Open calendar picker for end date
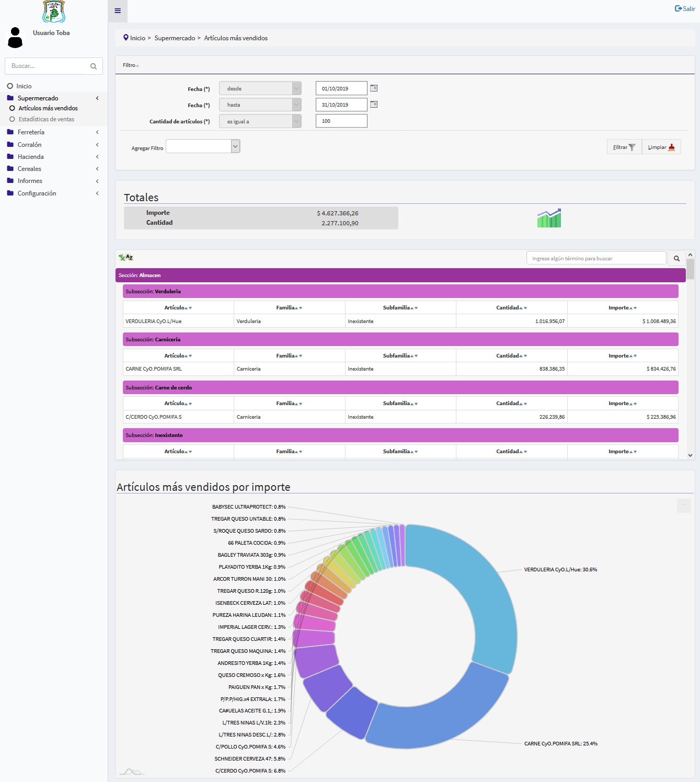The width and height of the screenshot is (700, 782). pos(373,105)
